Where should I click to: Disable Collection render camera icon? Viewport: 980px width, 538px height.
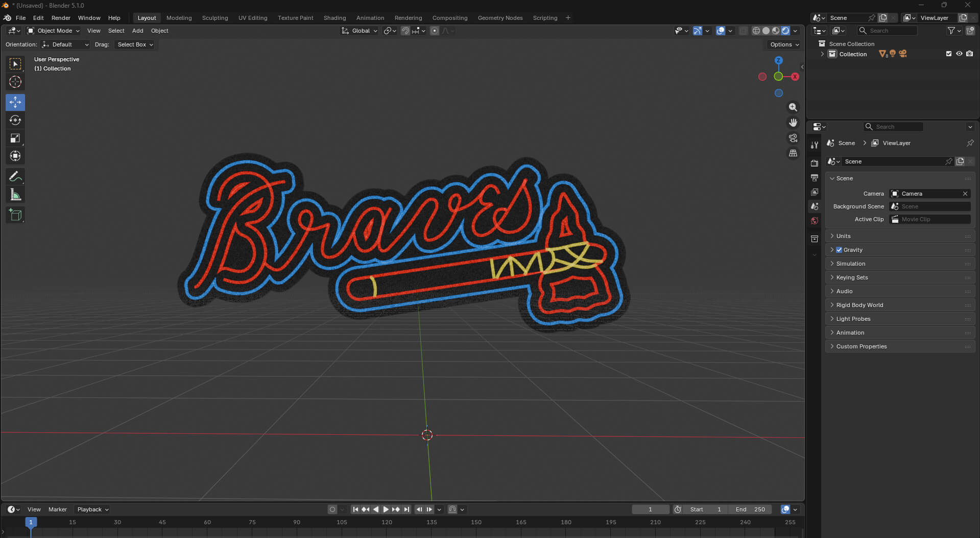pos(969,54)
